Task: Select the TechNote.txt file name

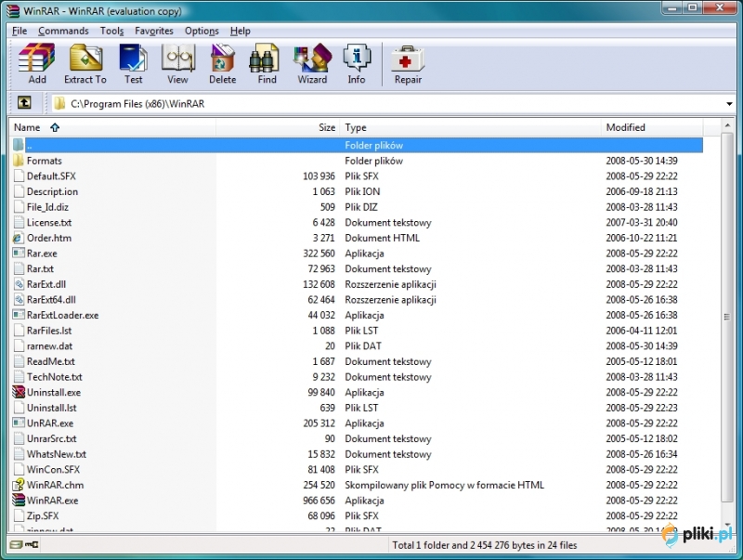Action: pos(55,377)
